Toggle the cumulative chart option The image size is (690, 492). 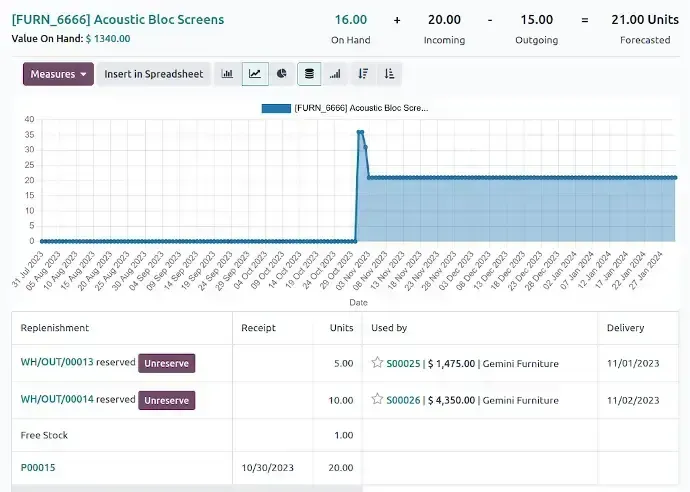pyautogui.click(x=335, y=74)
